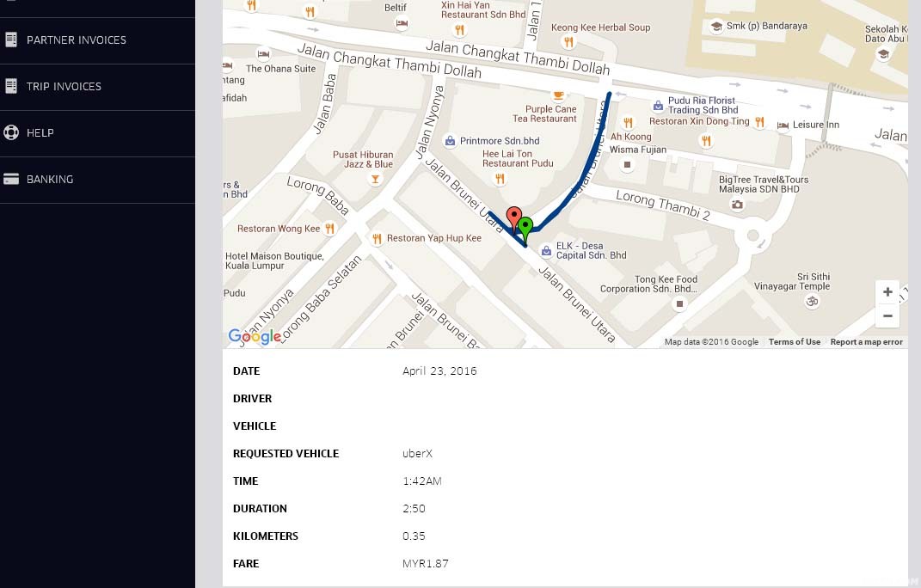
Task: Open the Help section in sidebar
Action: point(40,133)
